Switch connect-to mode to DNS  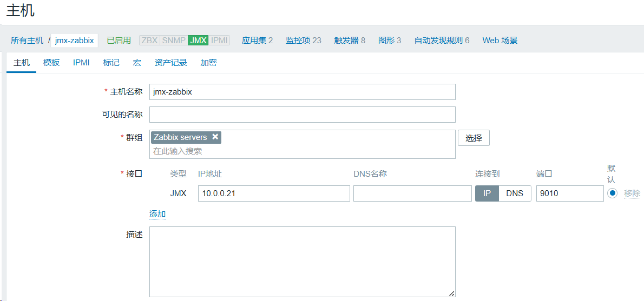coord(515,193)
